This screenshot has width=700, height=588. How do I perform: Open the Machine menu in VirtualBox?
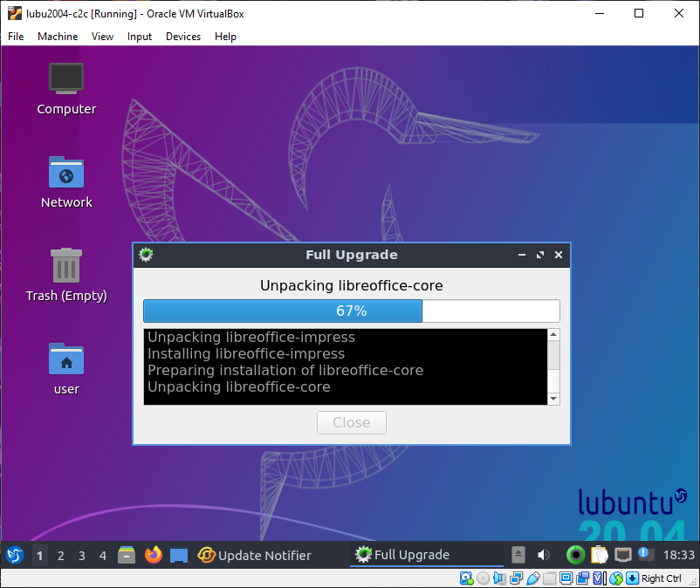tap(58, 37)
